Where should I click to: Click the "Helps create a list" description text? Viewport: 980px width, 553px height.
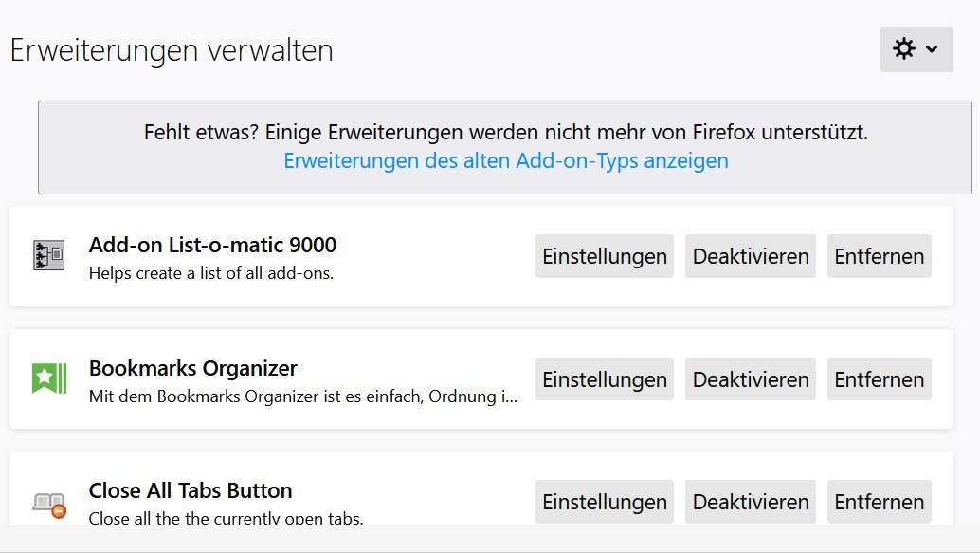tap(210, 273)
